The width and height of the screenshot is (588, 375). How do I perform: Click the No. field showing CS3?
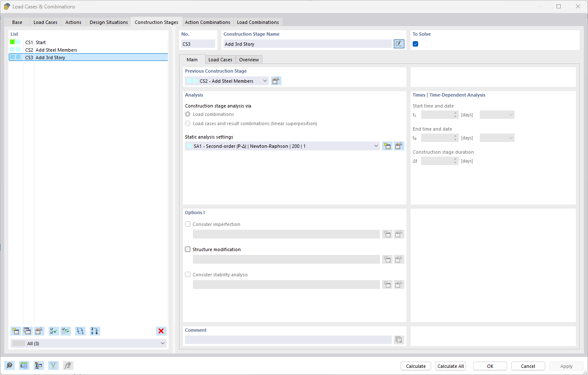(198, 44)
